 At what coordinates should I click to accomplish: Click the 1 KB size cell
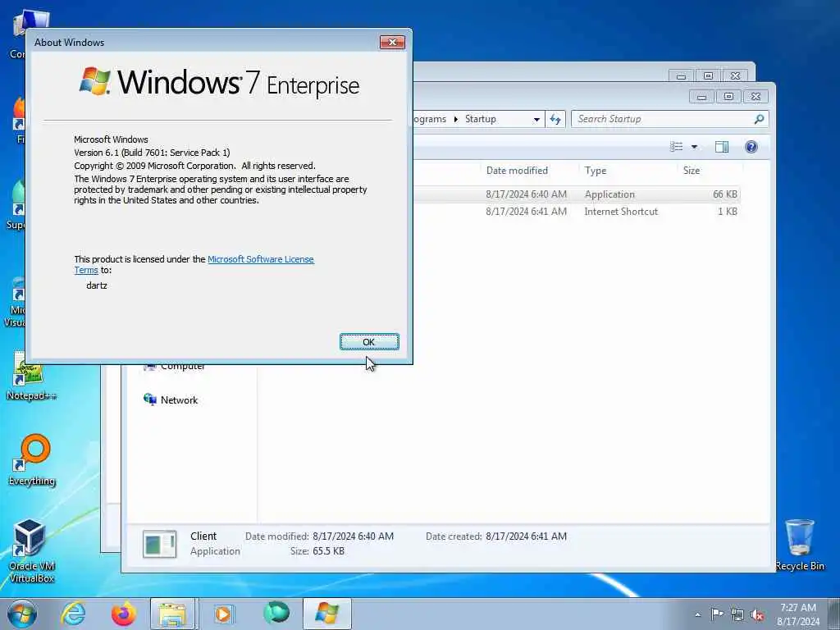pyautogui.click(x=728, y=212)
